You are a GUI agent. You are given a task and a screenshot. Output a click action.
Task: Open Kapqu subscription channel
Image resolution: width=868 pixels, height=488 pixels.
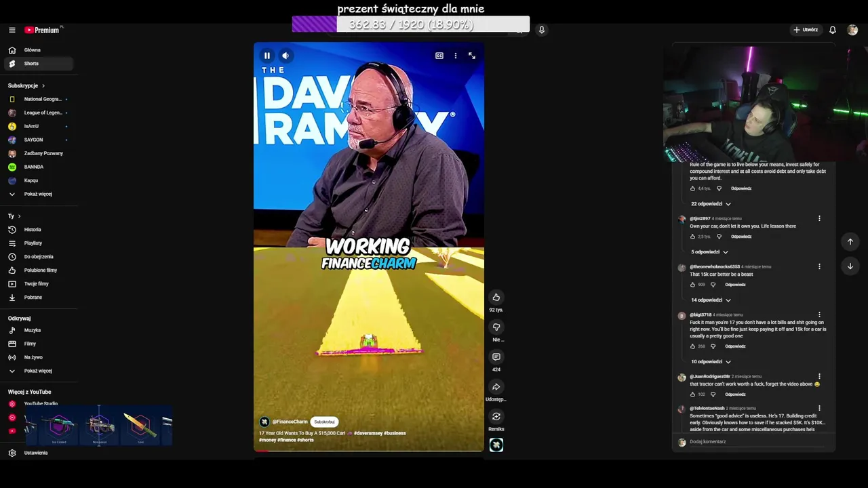tap(39, 180)
